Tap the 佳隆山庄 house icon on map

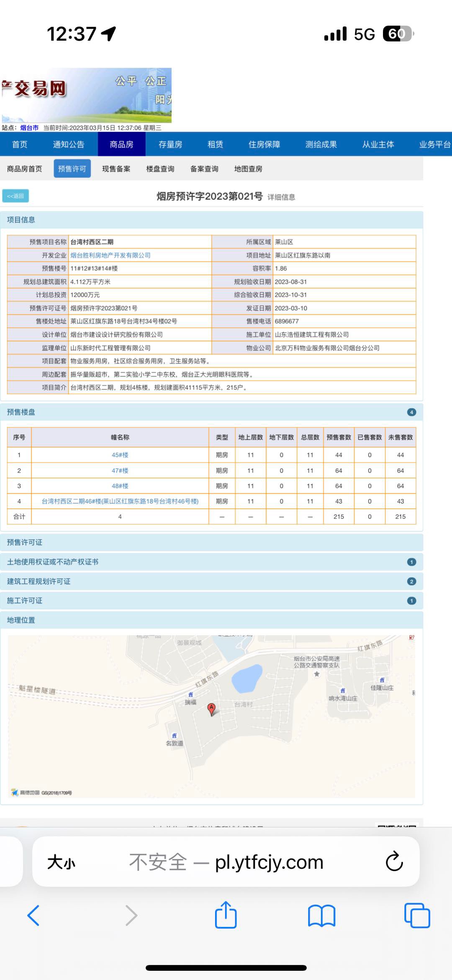coord(382,680)
